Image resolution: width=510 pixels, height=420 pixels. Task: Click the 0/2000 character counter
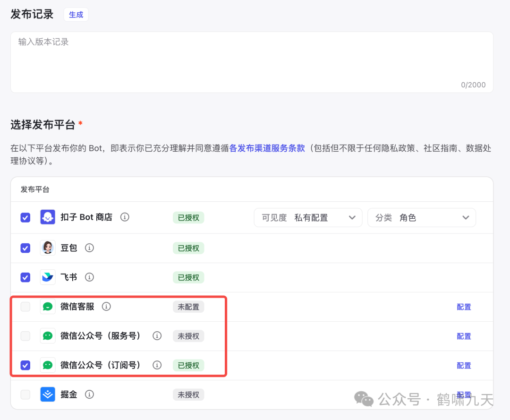coord(473,85)
